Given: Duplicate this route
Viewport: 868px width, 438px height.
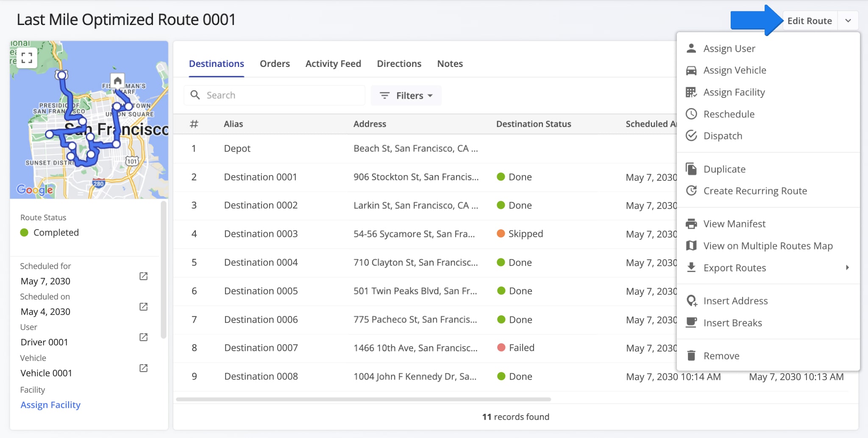Looking at the screenshot, I should point(724,169).
